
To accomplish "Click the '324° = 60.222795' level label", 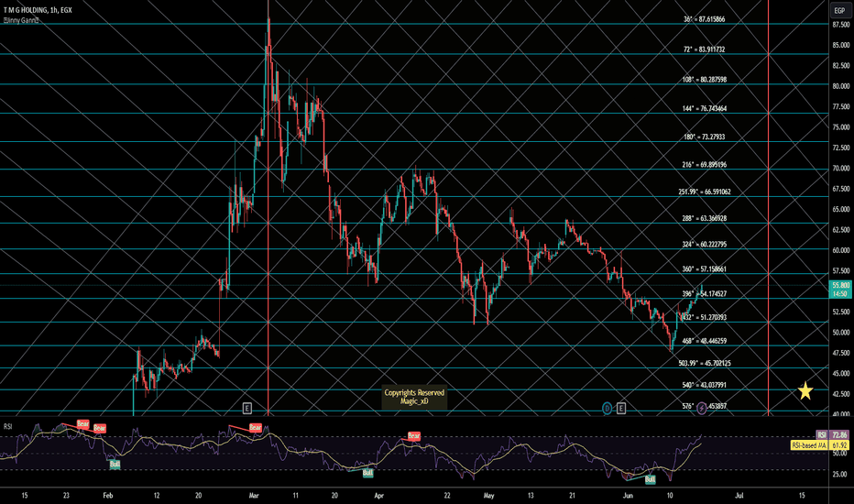I will click(x=705, y=245).
